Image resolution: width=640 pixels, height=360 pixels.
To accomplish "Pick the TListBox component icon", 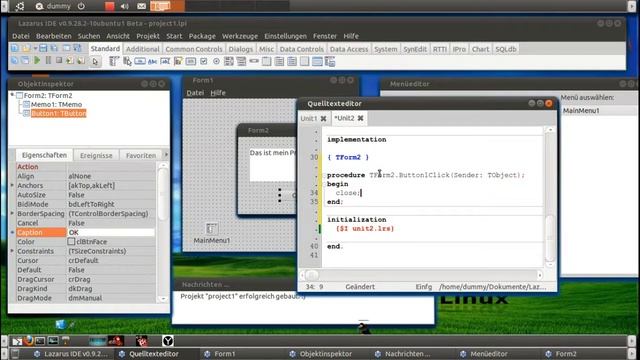I will tap(229, 62).
